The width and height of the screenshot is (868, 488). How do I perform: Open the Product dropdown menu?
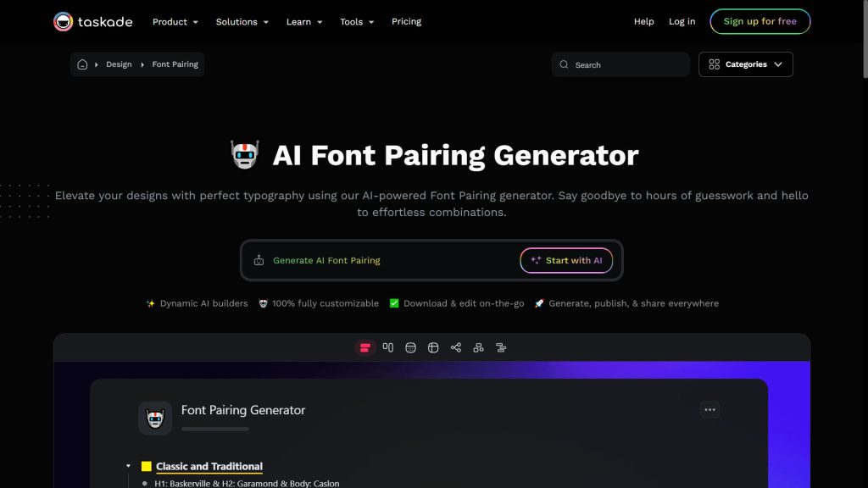click(175, 21)
